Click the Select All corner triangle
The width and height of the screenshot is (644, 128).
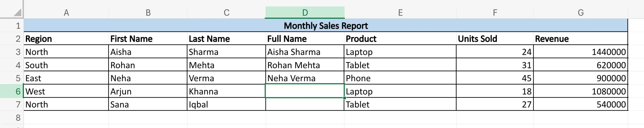pos(17,12)
